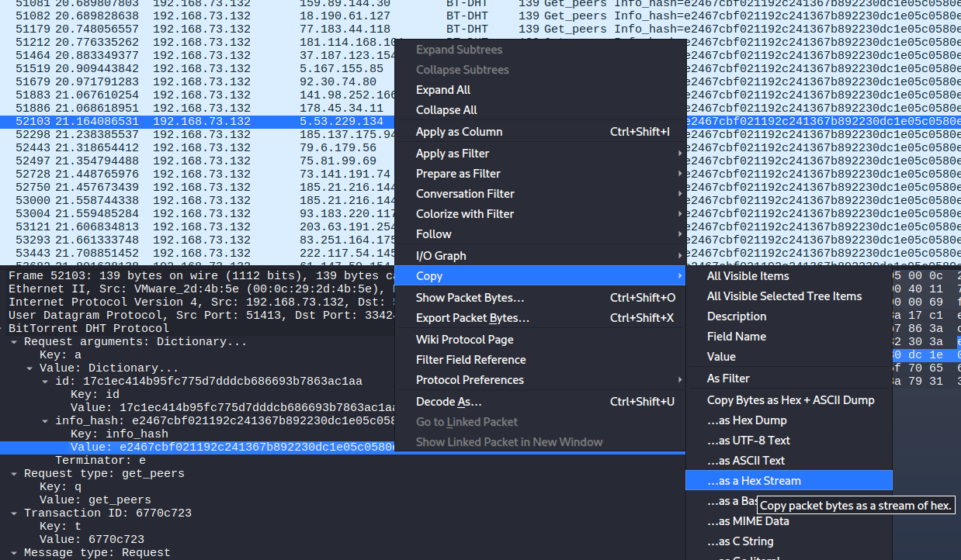
Task: Select packet 52298 in packet list
Action: coord(198,134)
